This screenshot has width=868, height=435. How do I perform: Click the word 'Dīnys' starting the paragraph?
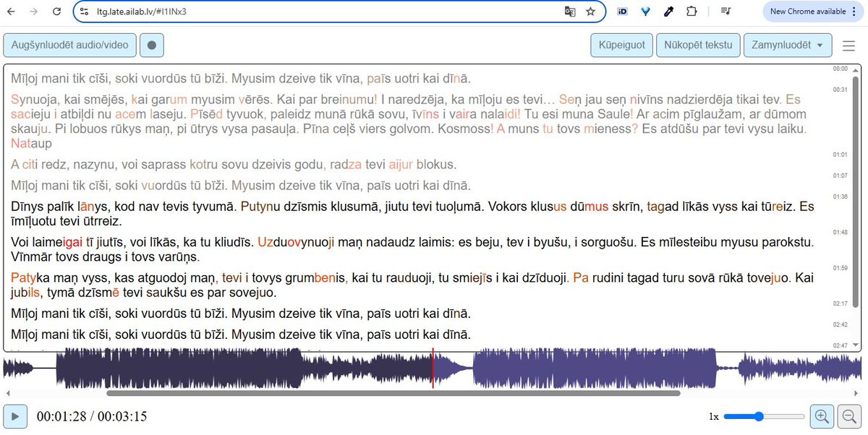tap(27, 207)
